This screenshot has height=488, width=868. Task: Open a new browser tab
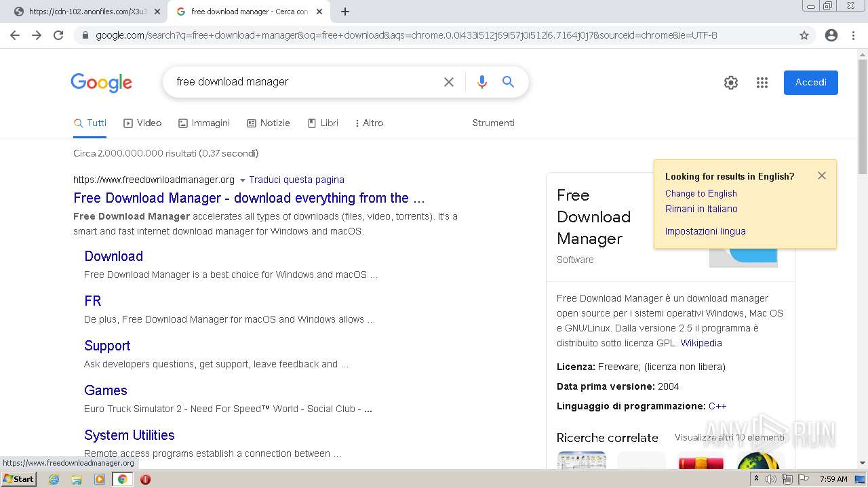coord(345,12)
